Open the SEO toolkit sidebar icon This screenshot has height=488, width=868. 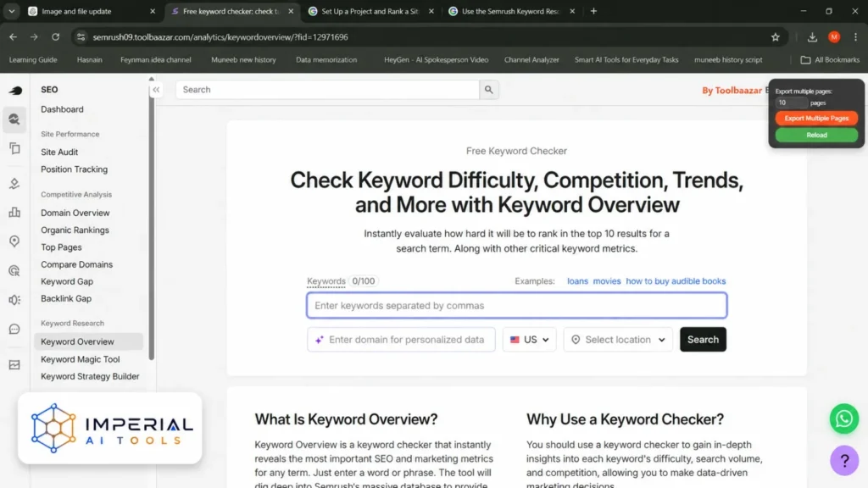14,119
